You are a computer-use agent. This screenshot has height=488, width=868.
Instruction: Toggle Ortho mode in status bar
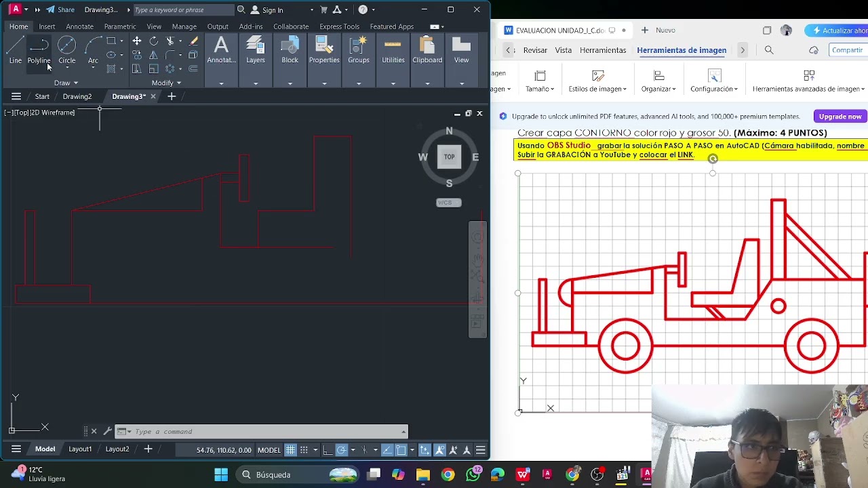328,450
